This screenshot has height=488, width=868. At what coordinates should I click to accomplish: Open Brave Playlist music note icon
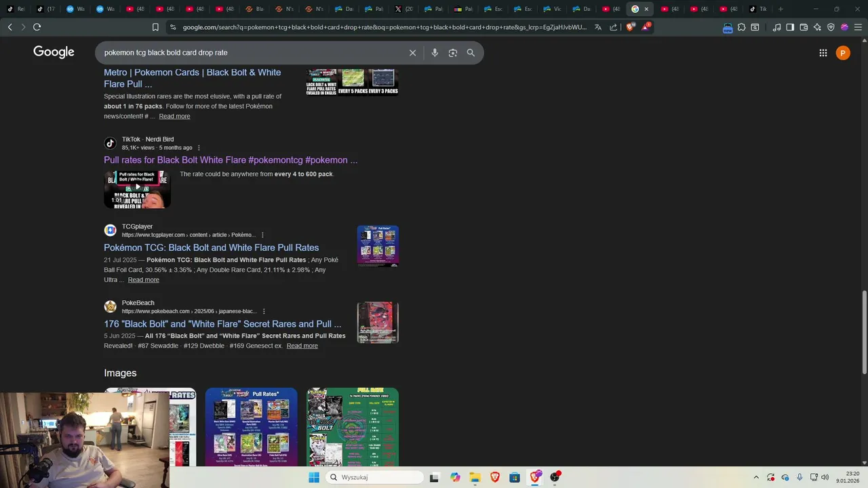(x=776, y=27)
